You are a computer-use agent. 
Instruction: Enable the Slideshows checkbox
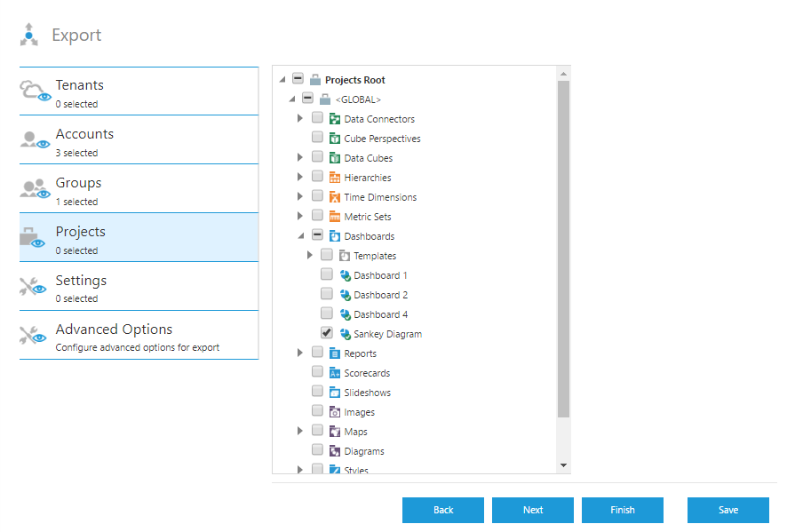[x=317, y=392]
